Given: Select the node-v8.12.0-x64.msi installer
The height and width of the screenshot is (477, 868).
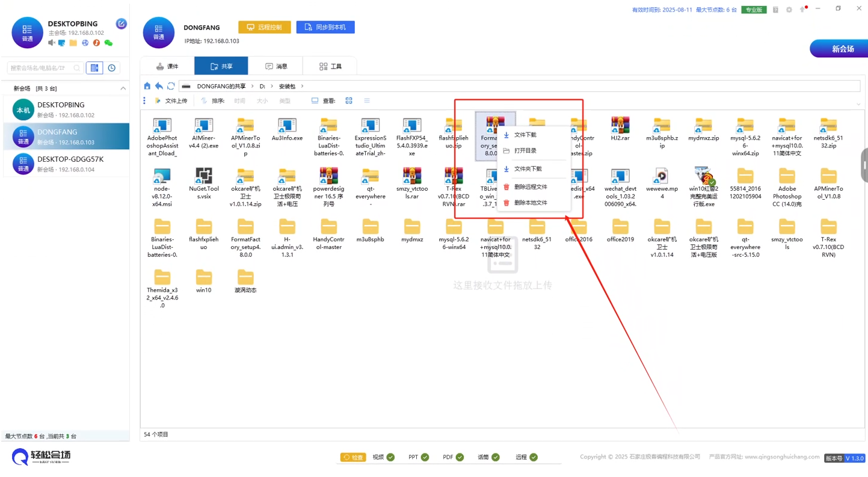Looking at the screenshot, I should click(162, 187).
